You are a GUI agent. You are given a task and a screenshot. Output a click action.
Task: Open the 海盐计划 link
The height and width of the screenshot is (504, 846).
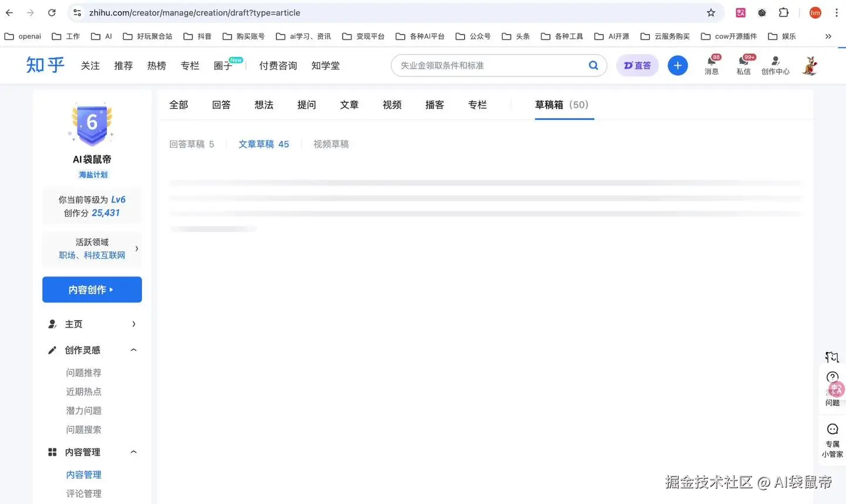click(x=92, y=174)
